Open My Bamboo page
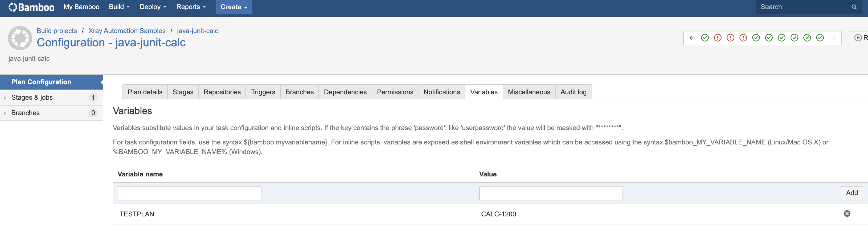This screenshot has width=868, height=226. coord(81,7)
